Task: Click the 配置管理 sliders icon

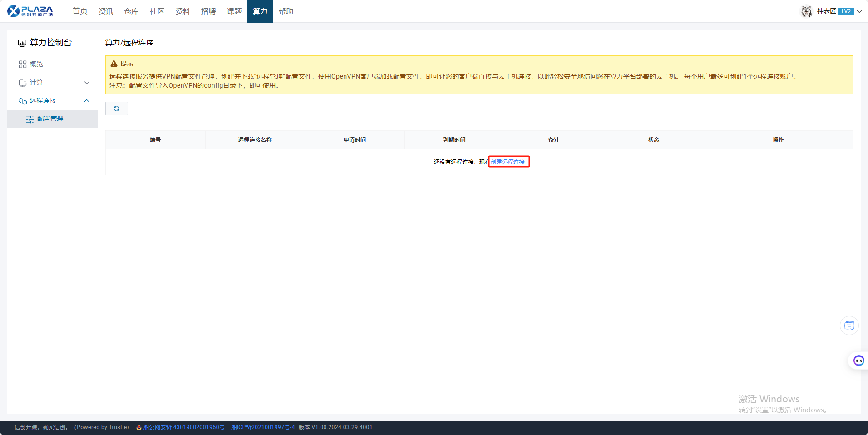Action: click(x=30, y=119)
